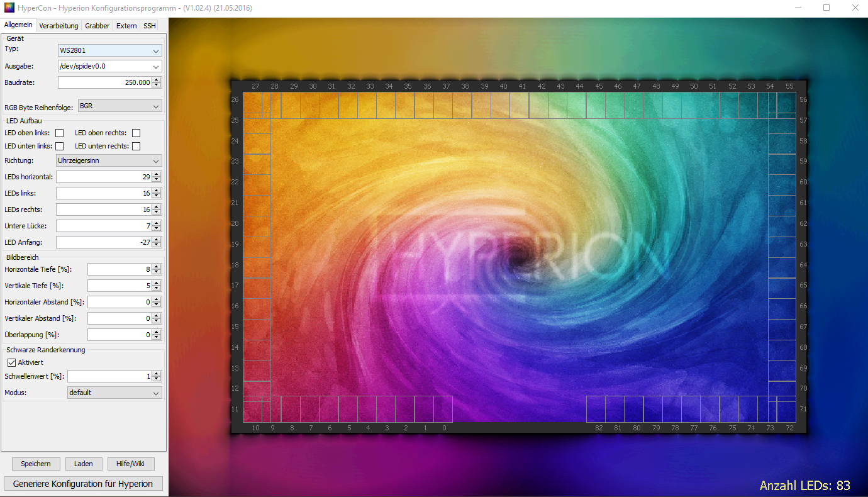Viewport: 868px width, 497px height.
Task: Click the Untere Lücke value field
Action: (x=104, y=226)
